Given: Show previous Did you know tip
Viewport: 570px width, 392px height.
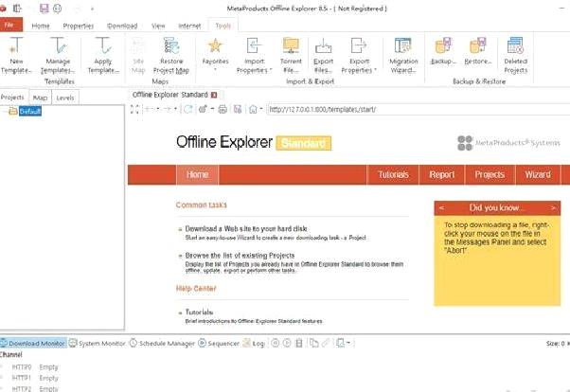Looking at the screenshot, I should point(441,207).
